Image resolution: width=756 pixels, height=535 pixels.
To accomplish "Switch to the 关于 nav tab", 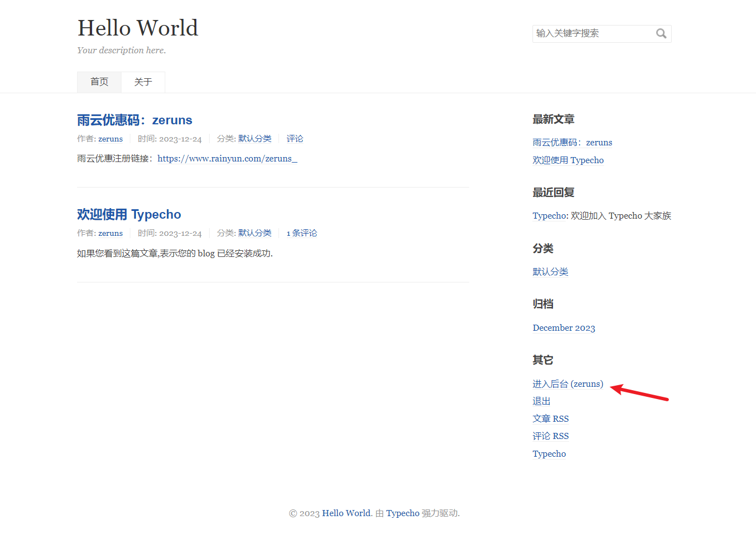I will click(143, 82).
